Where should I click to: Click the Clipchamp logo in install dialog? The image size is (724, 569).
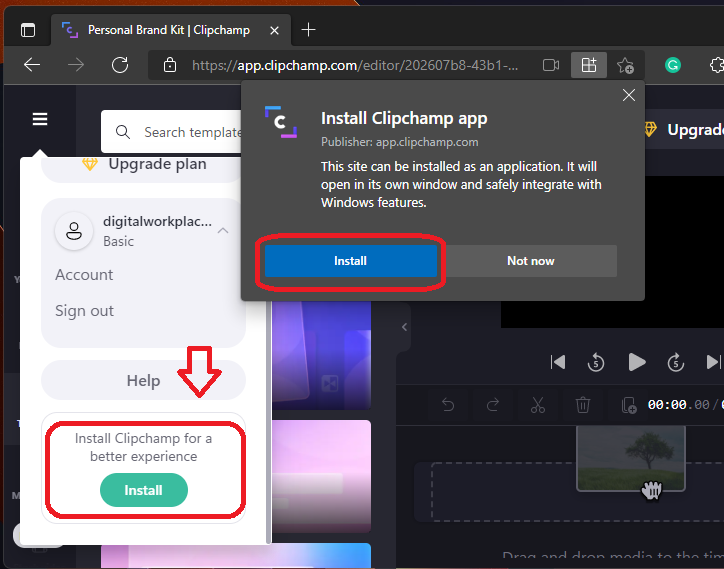(x=281, y=122)
